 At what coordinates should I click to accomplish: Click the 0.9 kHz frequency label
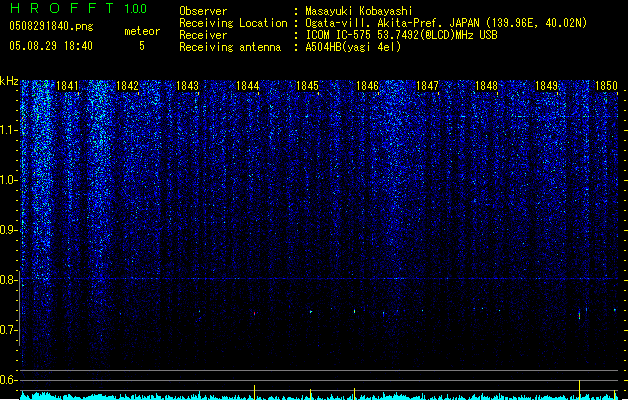pyautogui.click(x=8, y=230)
